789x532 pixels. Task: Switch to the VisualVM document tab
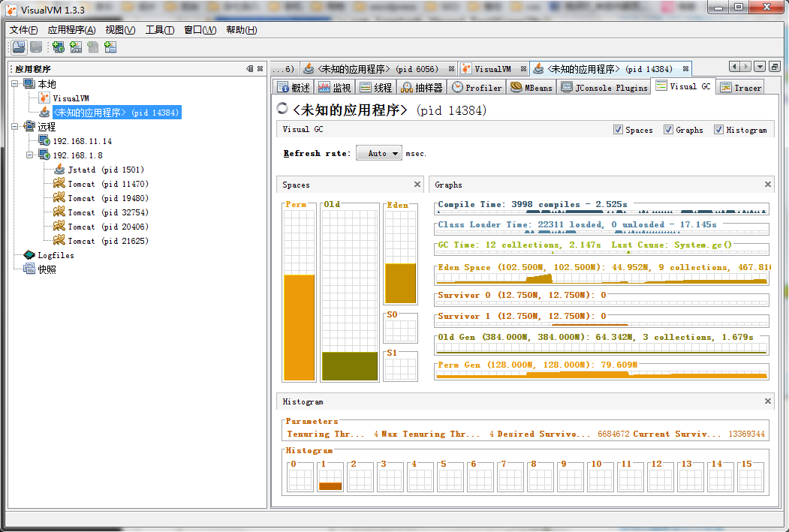point(492,69)
